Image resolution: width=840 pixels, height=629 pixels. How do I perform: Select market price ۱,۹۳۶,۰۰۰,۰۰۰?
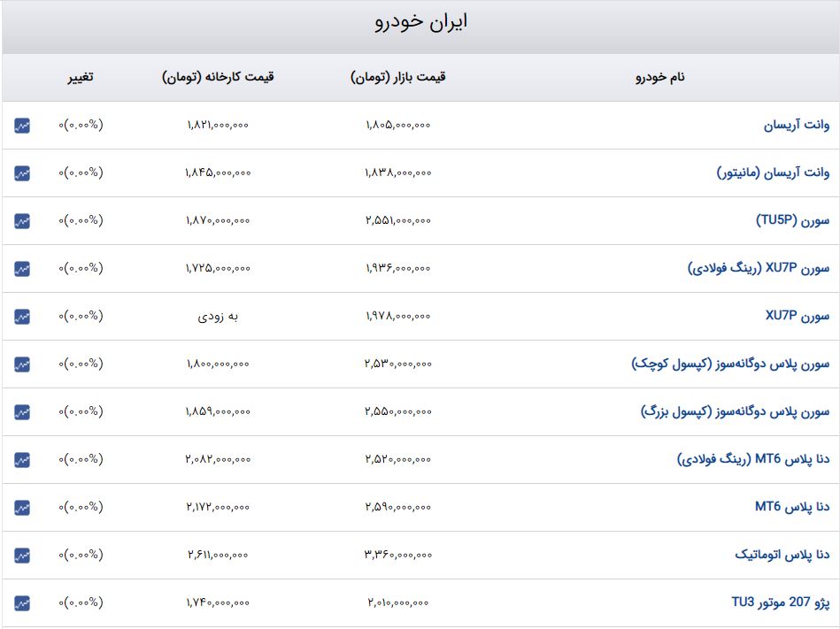pos(398,268)
